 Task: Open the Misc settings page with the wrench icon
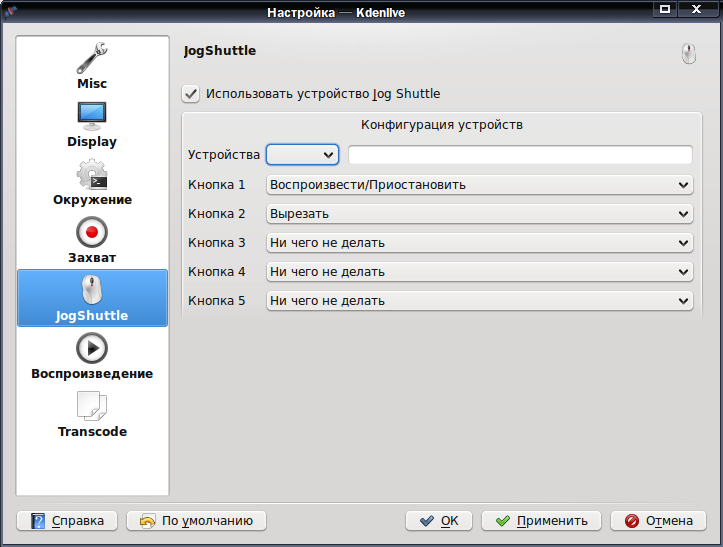tap(92, 58)
